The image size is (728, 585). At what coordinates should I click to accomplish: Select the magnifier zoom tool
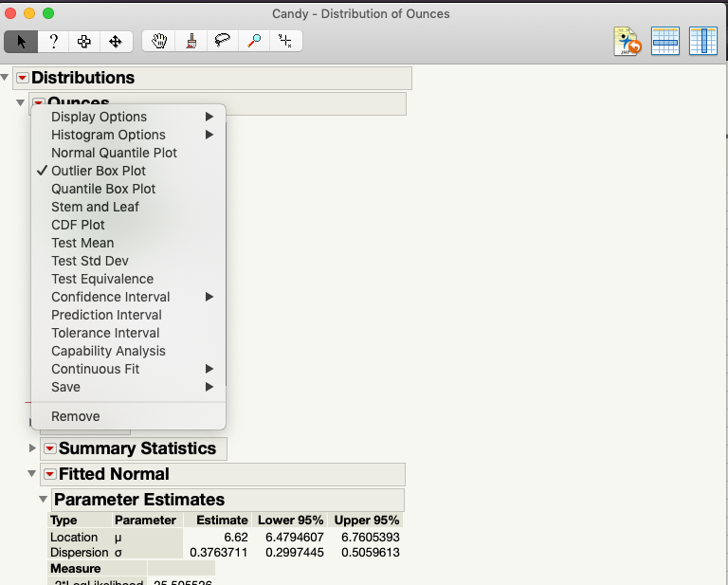[254, 42]
